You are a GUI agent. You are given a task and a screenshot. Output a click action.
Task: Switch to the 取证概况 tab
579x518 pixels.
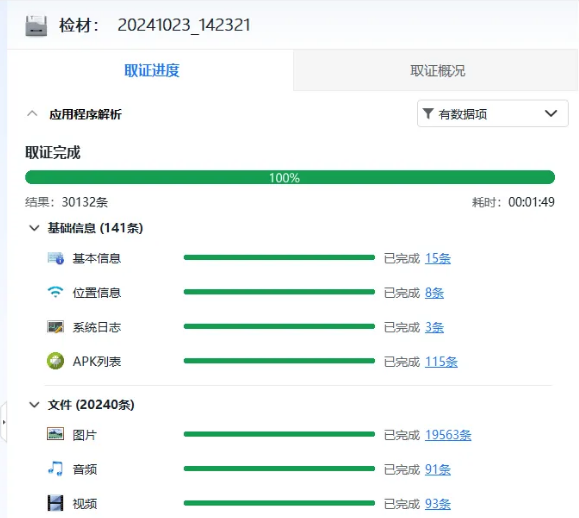click(437, 71)
